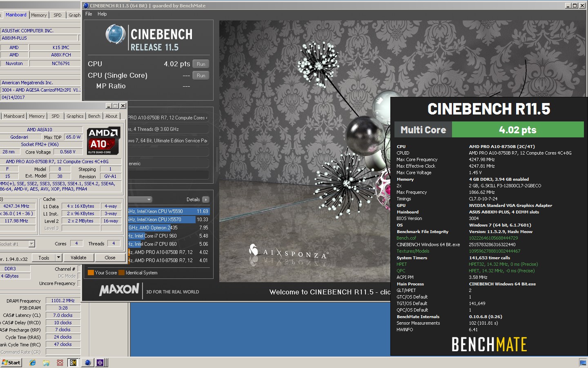This screenshot has width=588, height=368.
Task: Click the BENCHMATE logo in the result overlay
Action: tap(489, 344)
